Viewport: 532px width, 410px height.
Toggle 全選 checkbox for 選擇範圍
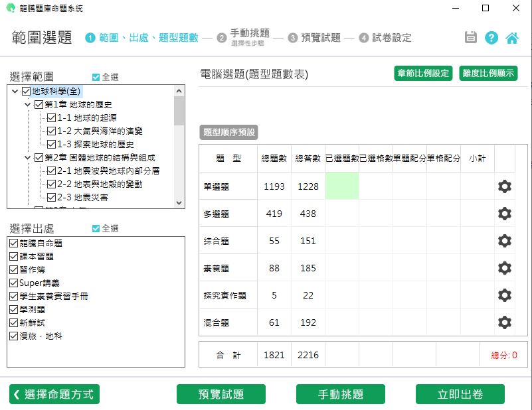click(x=96, y=78)
